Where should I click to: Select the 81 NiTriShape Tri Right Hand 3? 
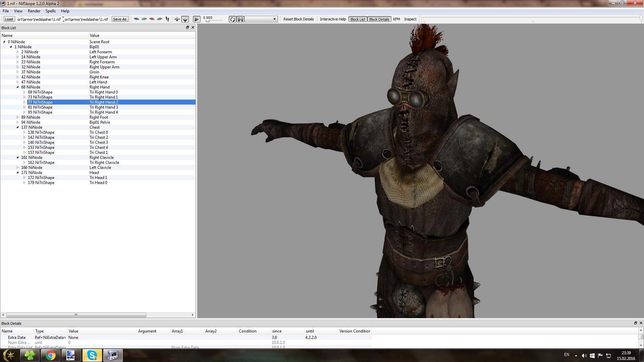(98, 107)
